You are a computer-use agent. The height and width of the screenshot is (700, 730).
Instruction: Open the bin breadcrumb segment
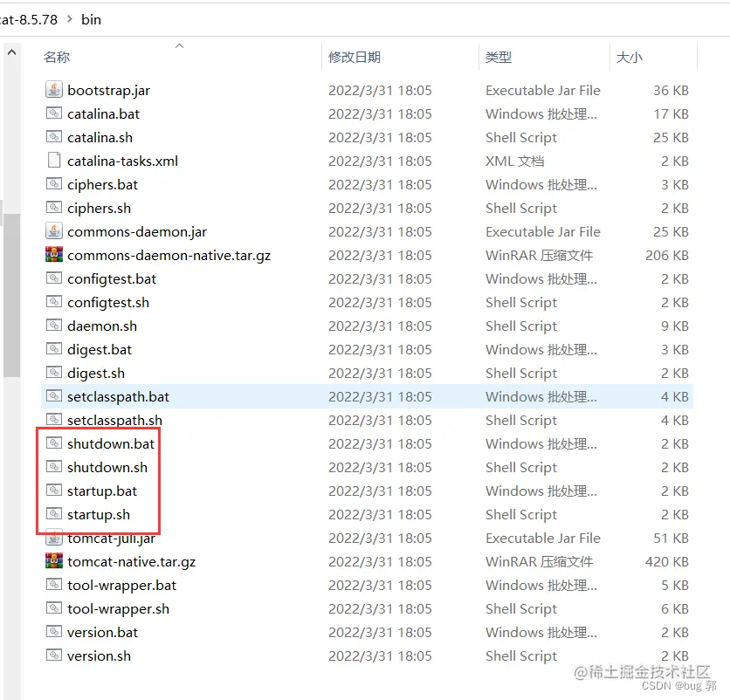pyautogui.click(x=91, y=19)
